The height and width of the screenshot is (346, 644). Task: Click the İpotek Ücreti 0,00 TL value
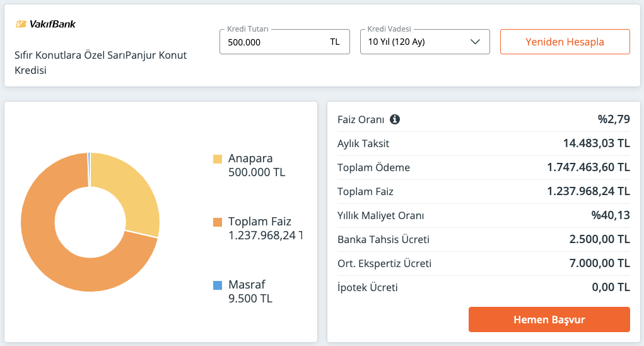[x=611, y=287]
